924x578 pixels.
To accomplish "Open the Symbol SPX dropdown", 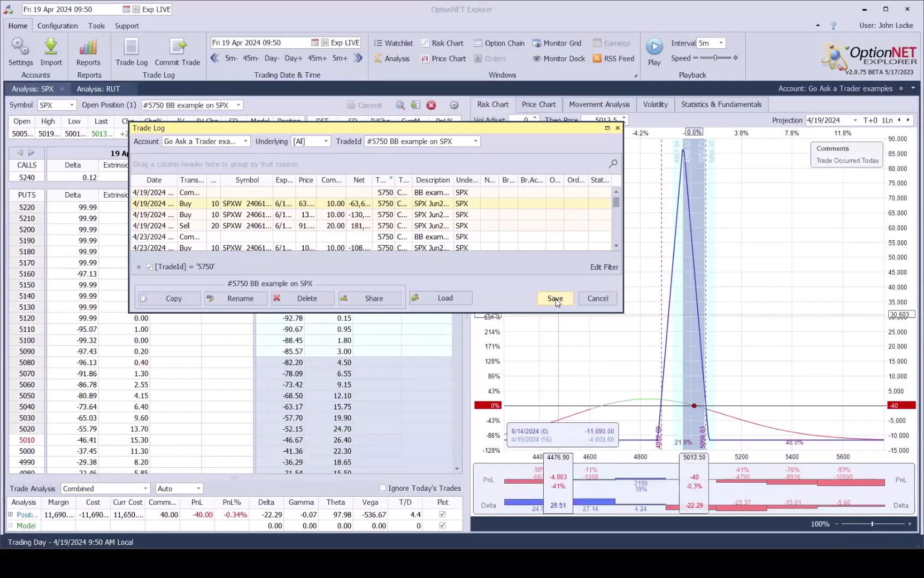I will pyautogui.click(x=71, y=105).
